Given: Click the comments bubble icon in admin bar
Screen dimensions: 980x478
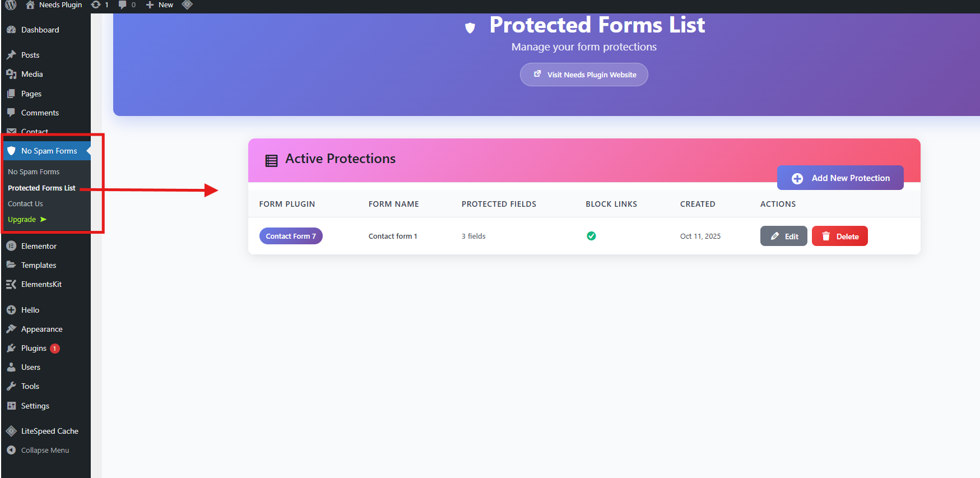Looking at the screenshot, I should pos(123,5).
